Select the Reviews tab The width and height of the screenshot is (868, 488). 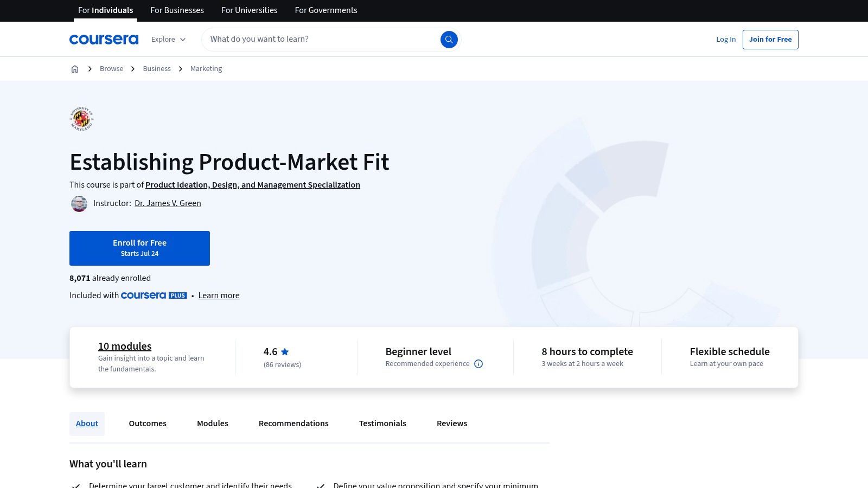pyautogui.click(x=452, y=423)
